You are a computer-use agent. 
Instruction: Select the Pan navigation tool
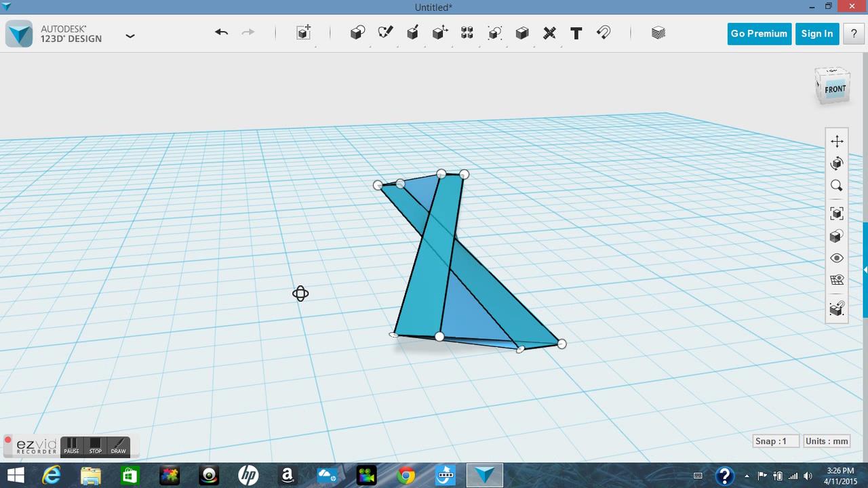pos(837,141)
